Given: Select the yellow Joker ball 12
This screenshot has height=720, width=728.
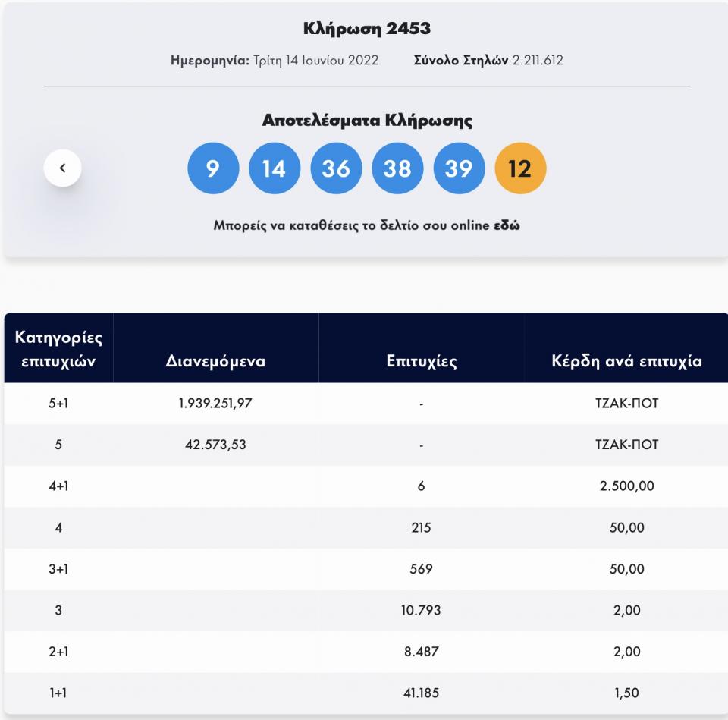Looking at the screenshot, I should coord(520,168).
